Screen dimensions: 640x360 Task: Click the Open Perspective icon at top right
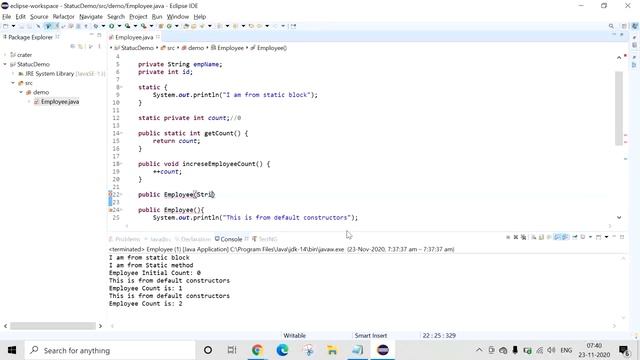(624, 26)
